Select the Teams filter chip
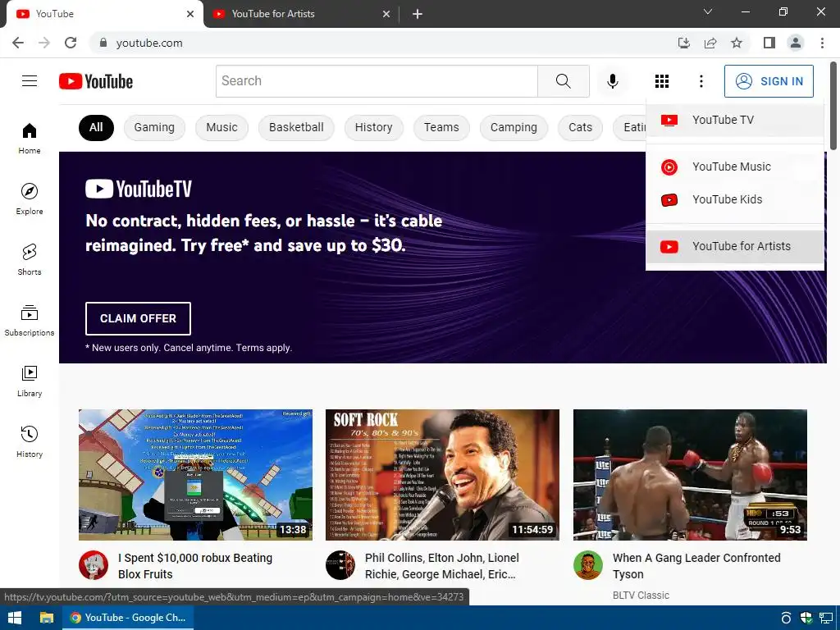Image resolution: width=840 pixels, height=630 pixels. tap(441, 127)
